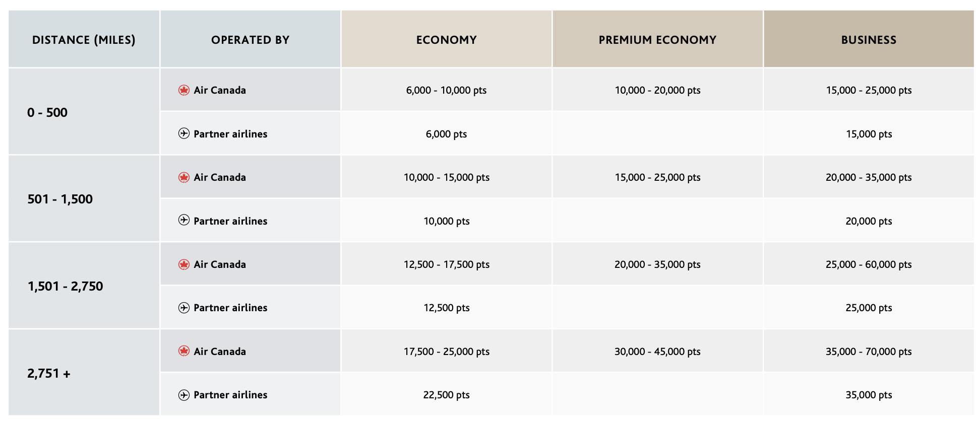Click the 6,000 - 10,000 pts economy value
This screenshot has height=425, width=980.
446,90
